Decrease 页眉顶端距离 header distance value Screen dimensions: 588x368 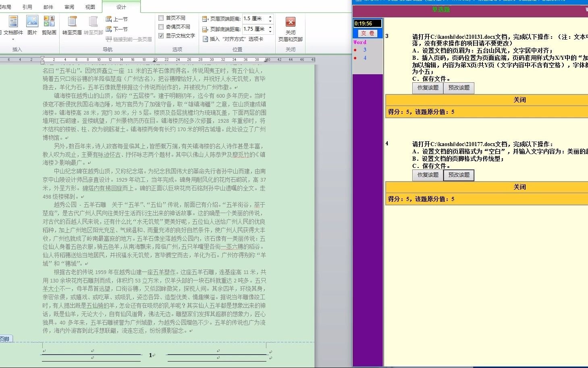click(x=270, y=21)
